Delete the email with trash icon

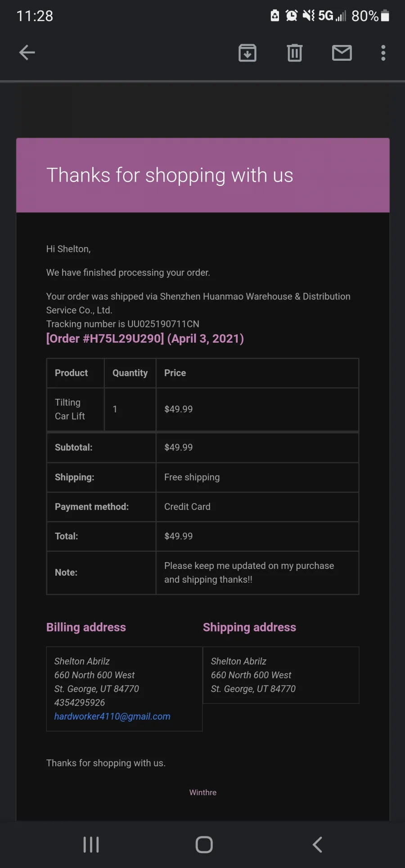295,53
